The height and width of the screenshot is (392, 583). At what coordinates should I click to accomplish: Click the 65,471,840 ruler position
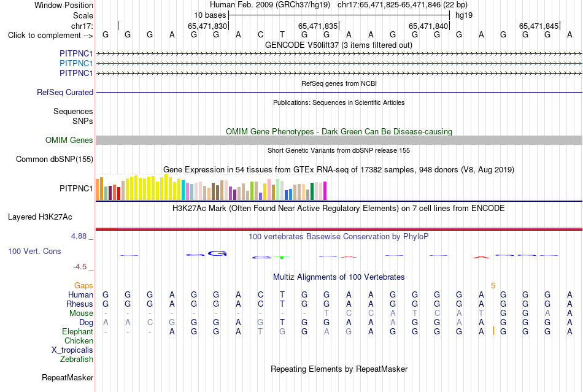click(x=428, y=26)
